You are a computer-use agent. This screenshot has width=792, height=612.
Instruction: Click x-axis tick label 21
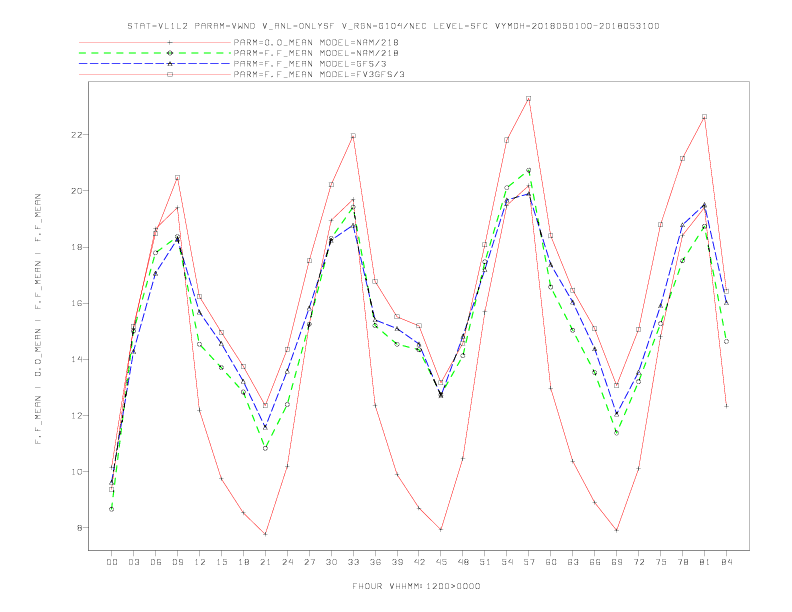coord(265,562)
